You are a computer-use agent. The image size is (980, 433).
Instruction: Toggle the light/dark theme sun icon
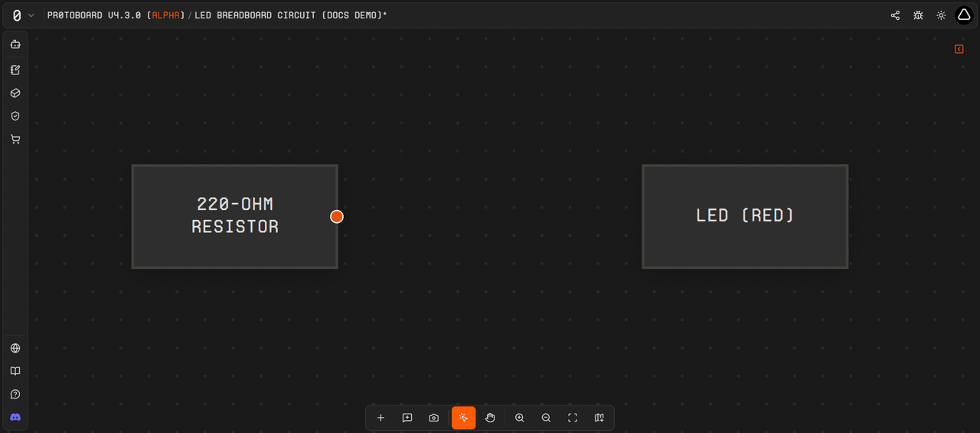tap(941, 15)
